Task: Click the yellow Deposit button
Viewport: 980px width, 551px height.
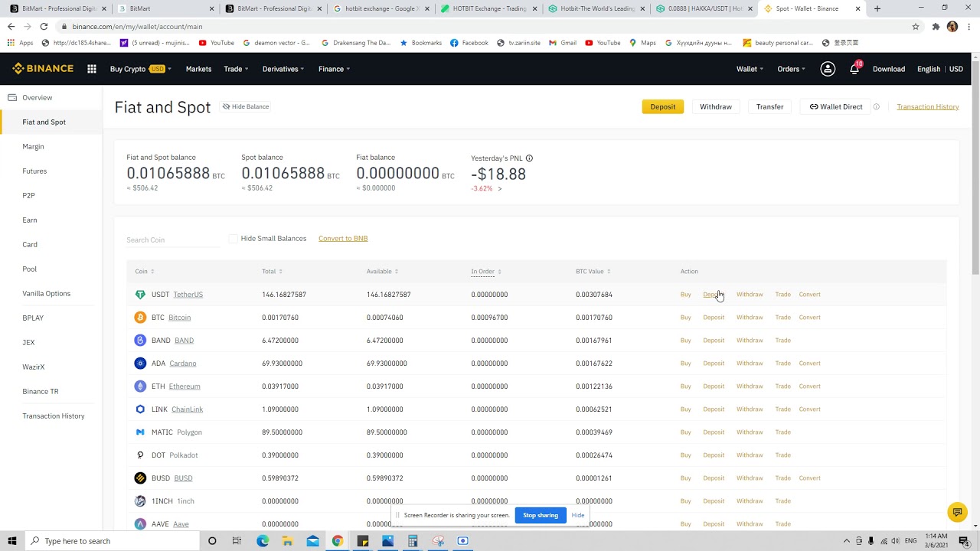Action: (x=663, y=107)
